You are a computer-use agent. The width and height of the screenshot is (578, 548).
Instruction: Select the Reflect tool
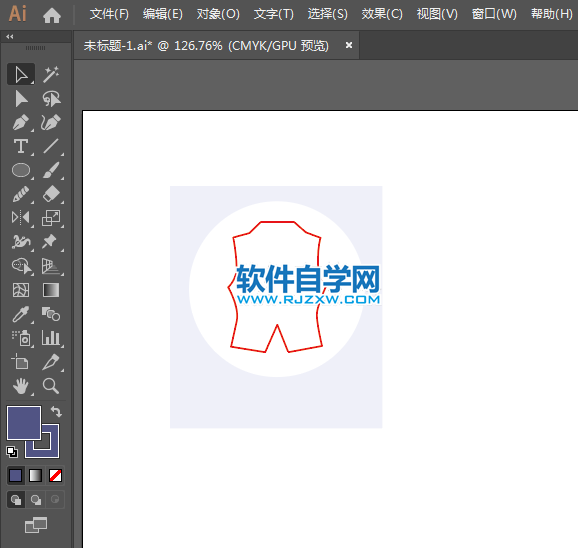point(21,218)
